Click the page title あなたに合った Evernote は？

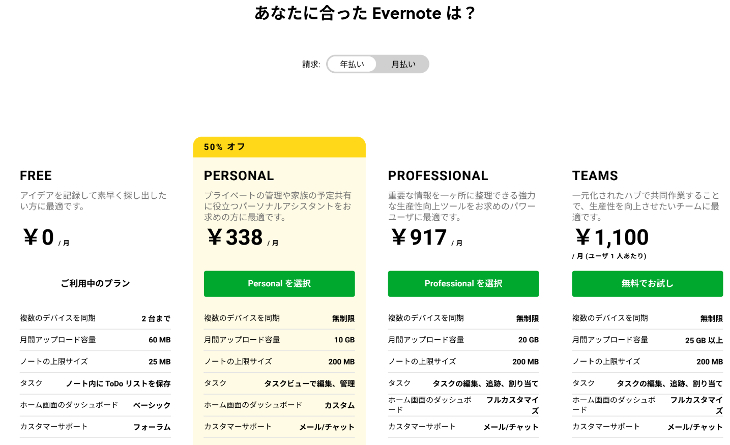tap(365, 13)
